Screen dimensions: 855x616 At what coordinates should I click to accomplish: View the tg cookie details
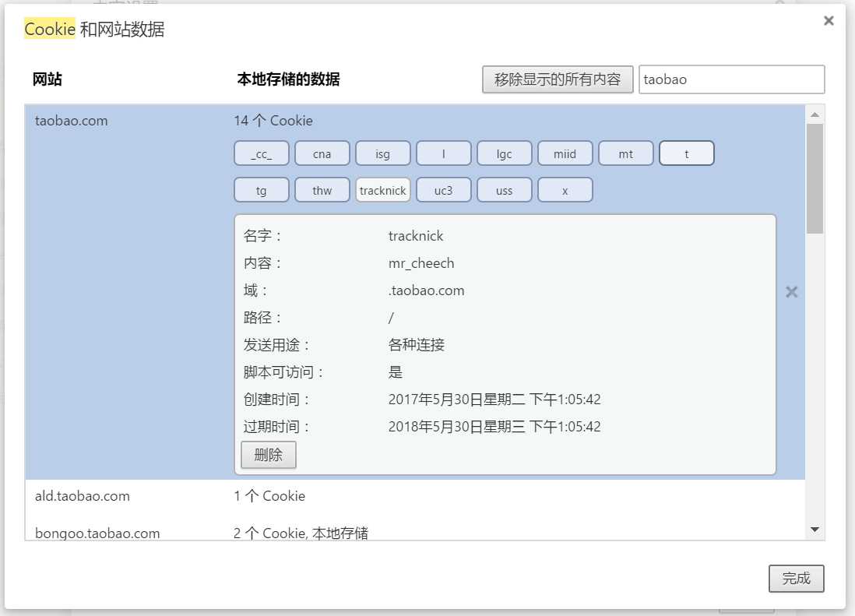pos(261,190)
